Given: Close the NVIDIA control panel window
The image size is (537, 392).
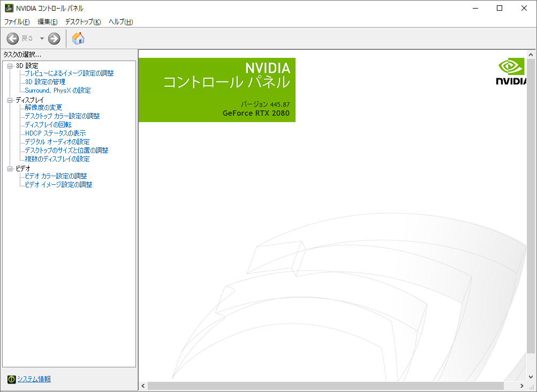Looking at the screenshot, I should click(524, 8).
